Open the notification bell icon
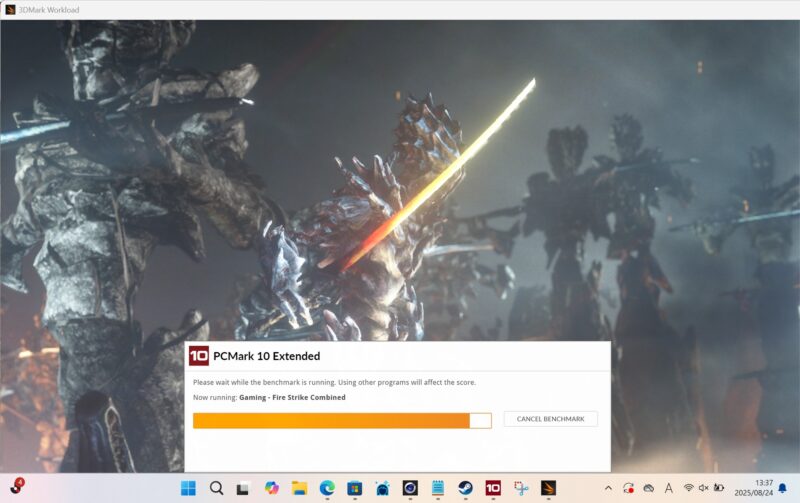Image resolution: width=800 pixels, height=503 pixels. coord(783,488)
